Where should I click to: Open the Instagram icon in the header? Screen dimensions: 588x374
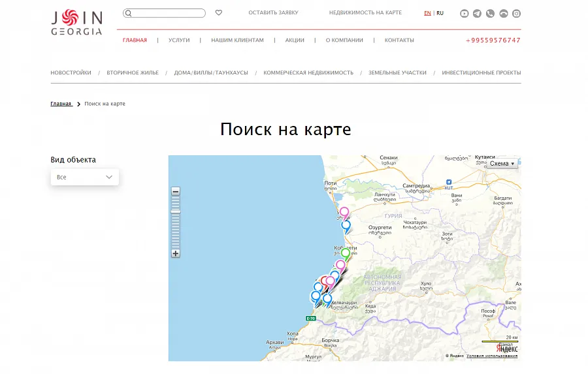(516, 14)
